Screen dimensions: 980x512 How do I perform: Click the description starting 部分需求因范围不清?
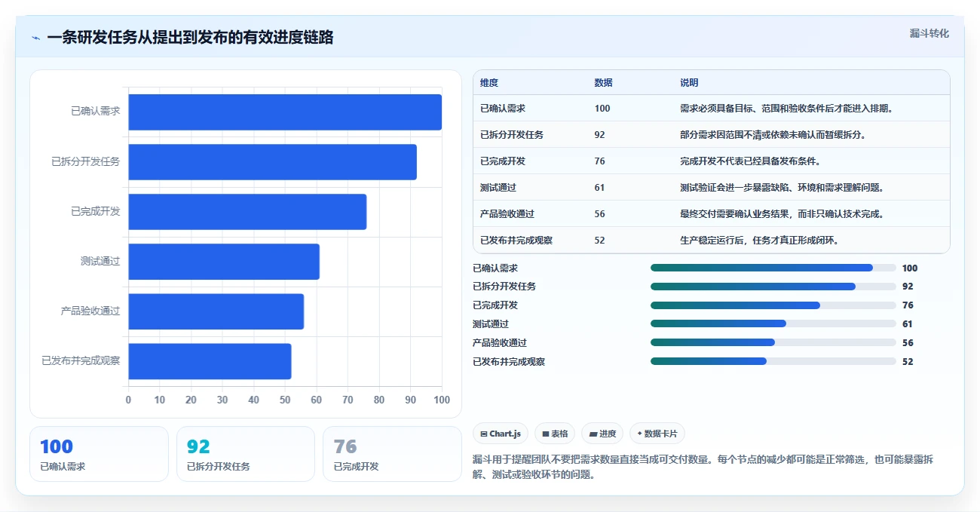click(773, 135)
